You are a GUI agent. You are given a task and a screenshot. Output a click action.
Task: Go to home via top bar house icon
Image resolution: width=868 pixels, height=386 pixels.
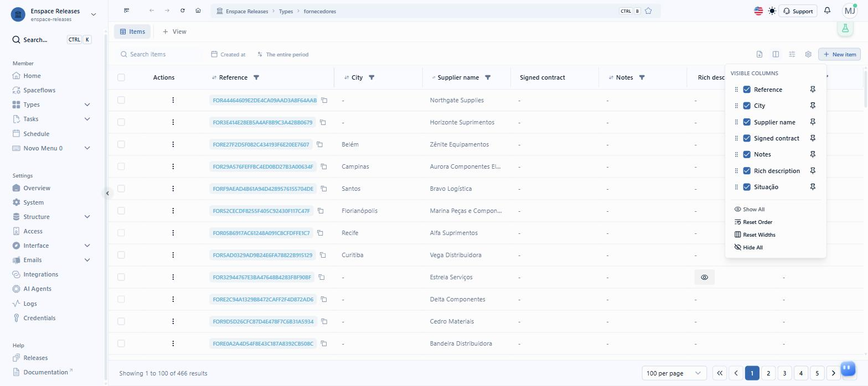[x=198, y=11]
